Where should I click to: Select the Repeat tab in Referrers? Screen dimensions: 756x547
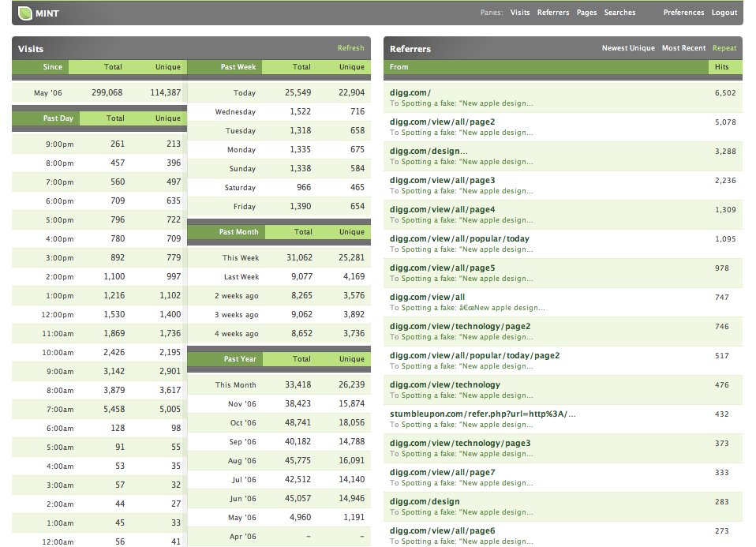[x=724, y=47]
